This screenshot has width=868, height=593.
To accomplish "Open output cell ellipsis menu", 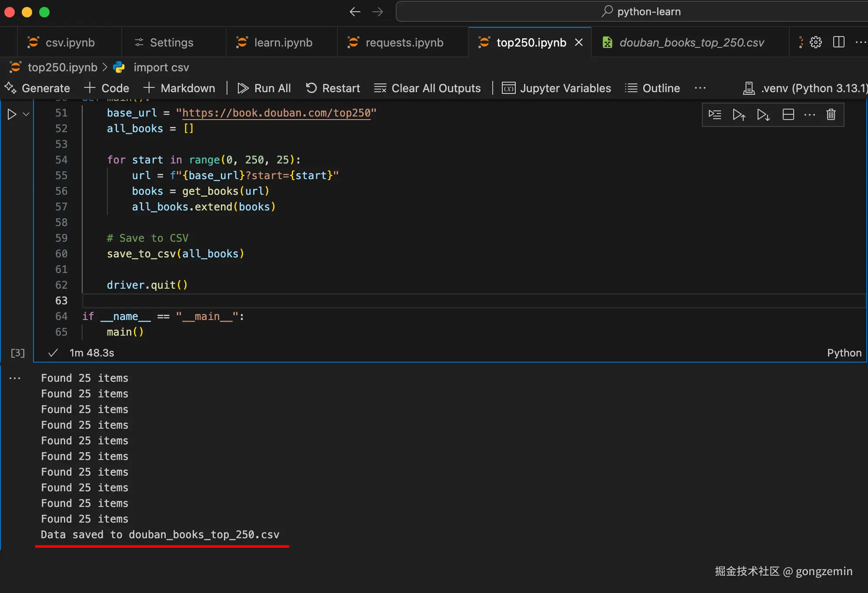I will click(x=15, y=378).
